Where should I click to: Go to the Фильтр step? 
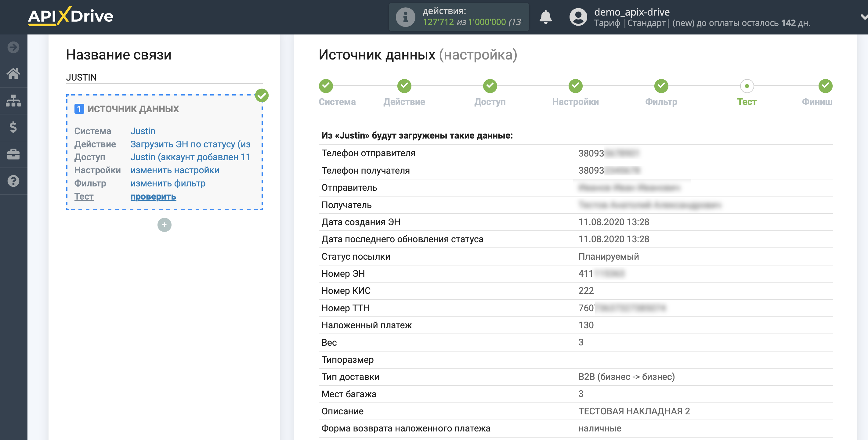(x=661, y=102)
